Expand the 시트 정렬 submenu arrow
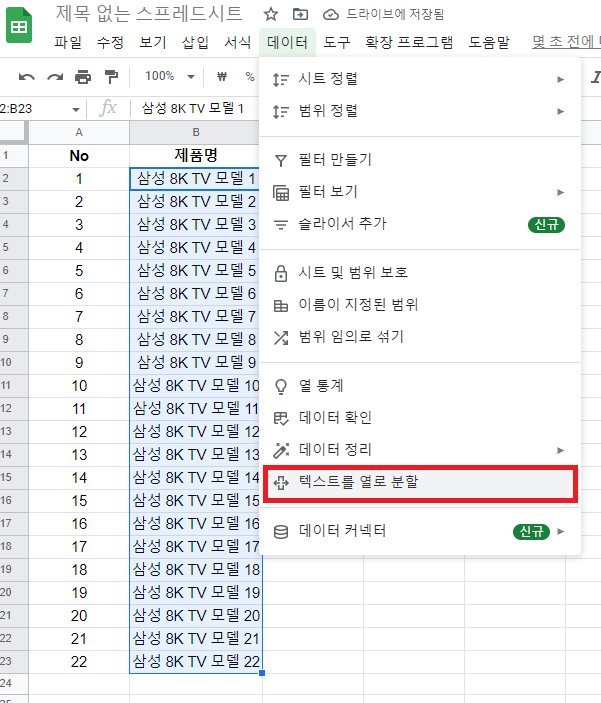 pyautogui.click(x=561, y=79)
